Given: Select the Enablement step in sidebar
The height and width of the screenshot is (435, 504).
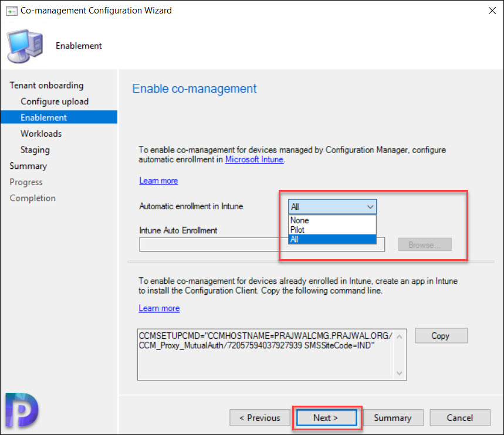Looking at the screenshot, I should click(59, 117).
